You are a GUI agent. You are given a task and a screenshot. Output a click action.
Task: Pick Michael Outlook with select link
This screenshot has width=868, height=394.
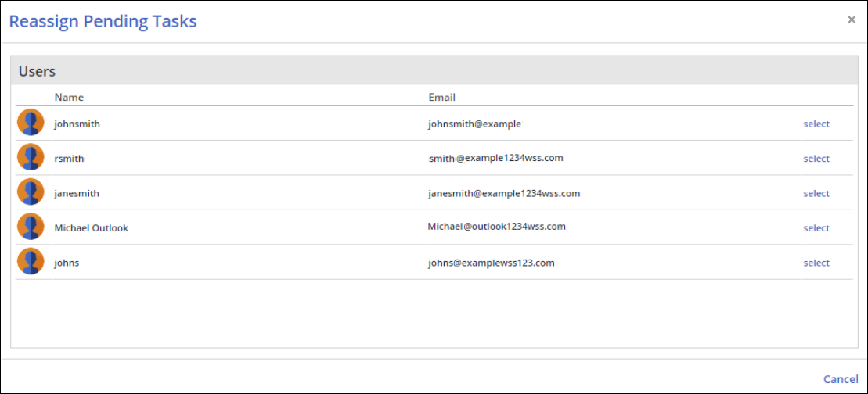pos(816,228)
